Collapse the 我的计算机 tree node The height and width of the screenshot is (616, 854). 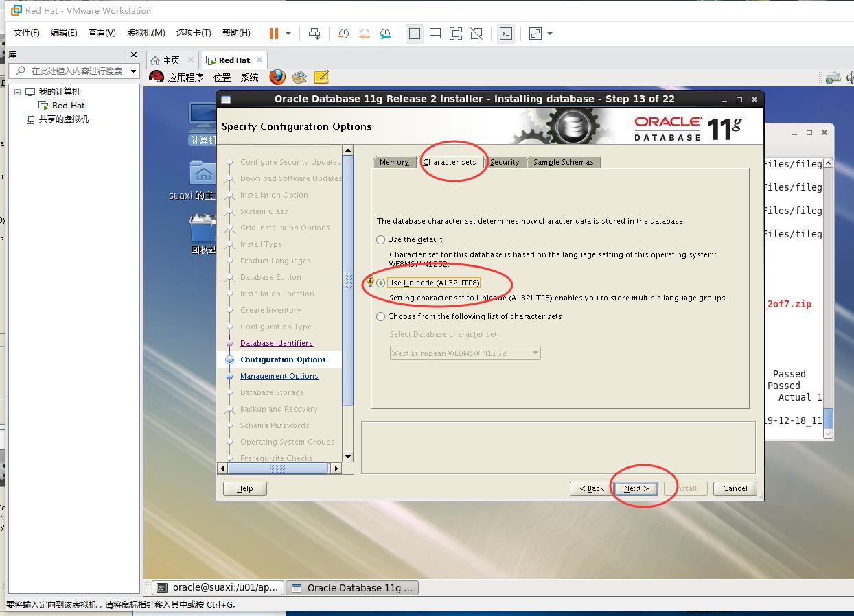pyautogui.click(x=19, y=92)
